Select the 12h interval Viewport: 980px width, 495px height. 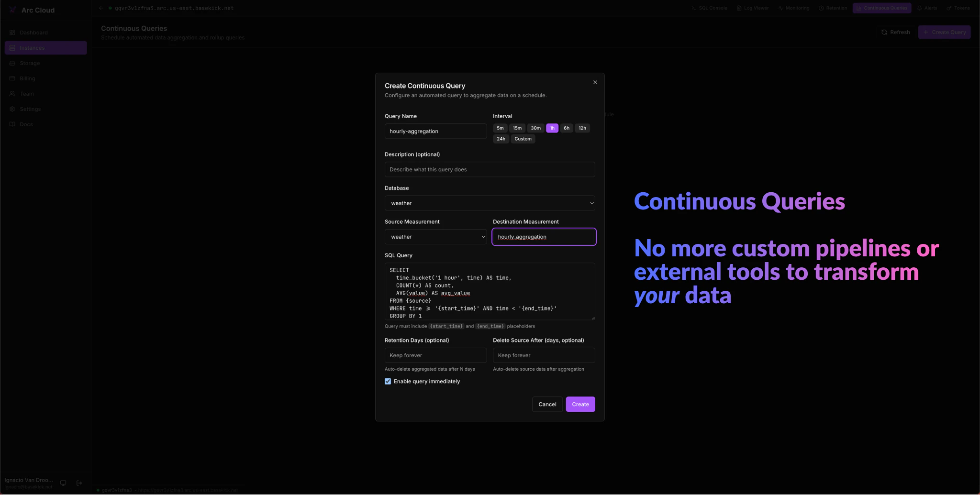coord(582,128)
